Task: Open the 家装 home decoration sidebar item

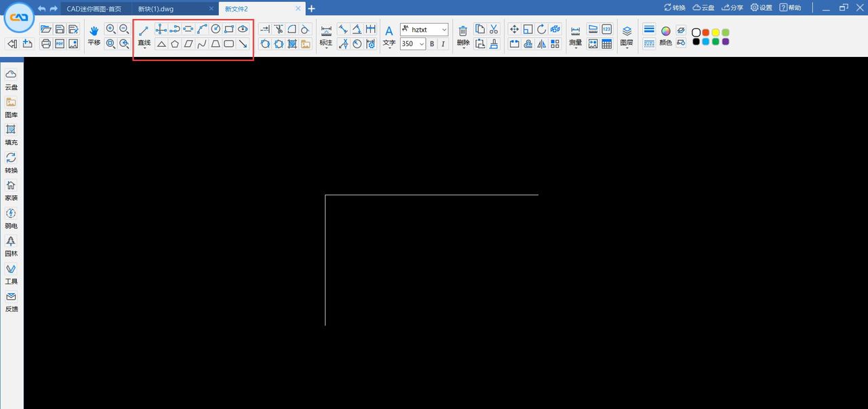Action: 12,190
